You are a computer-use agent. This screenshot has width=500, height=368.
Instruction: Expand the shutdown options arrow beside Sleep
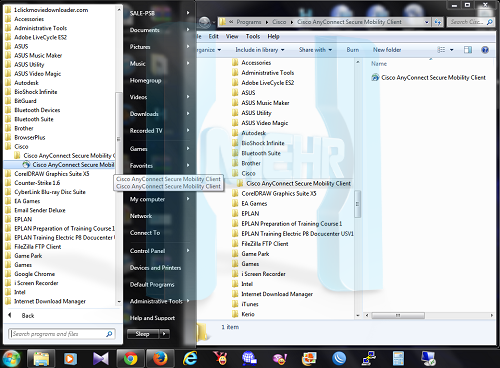pyautogui.click(x=165, y=334)
